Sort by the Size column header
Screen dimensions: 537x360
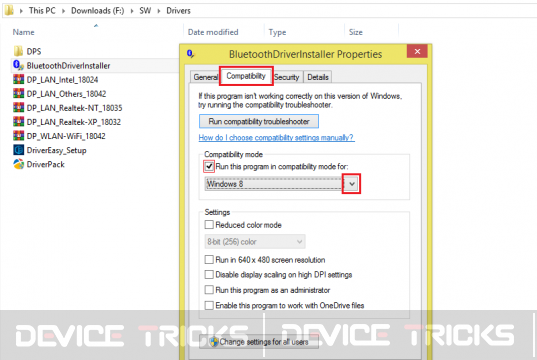point(355,32)
